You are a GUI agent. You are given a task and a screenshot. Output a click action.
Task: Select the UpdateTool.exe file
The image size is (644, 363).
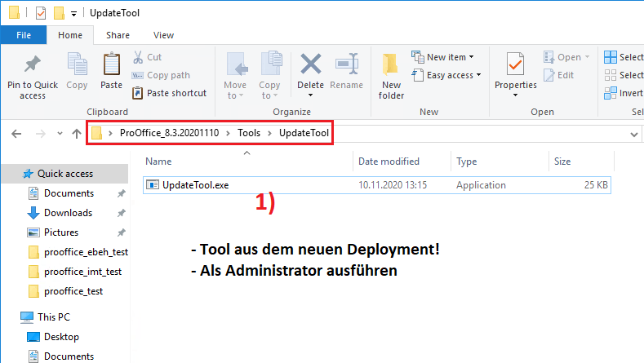(376, 185)
